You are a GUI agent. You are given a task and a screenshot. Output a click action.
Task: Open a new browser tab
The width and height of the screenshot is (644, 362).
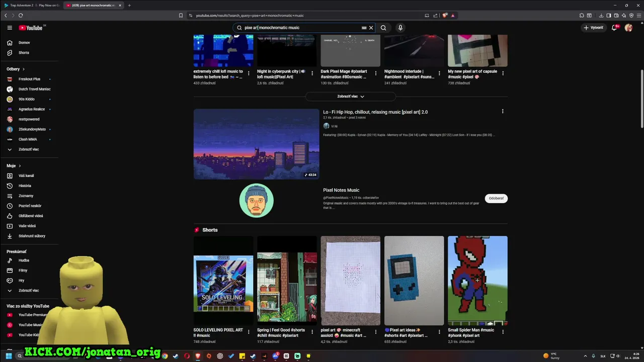129,6
